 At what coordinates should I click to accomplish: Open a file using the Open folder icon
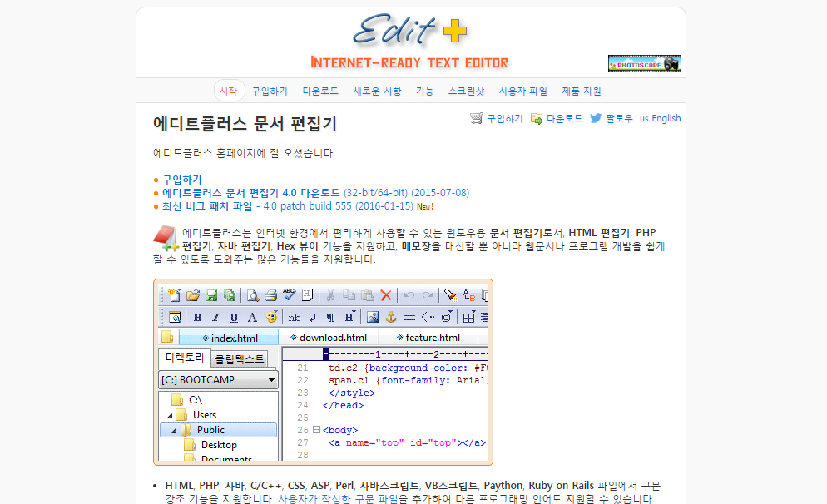click(194, 295)
